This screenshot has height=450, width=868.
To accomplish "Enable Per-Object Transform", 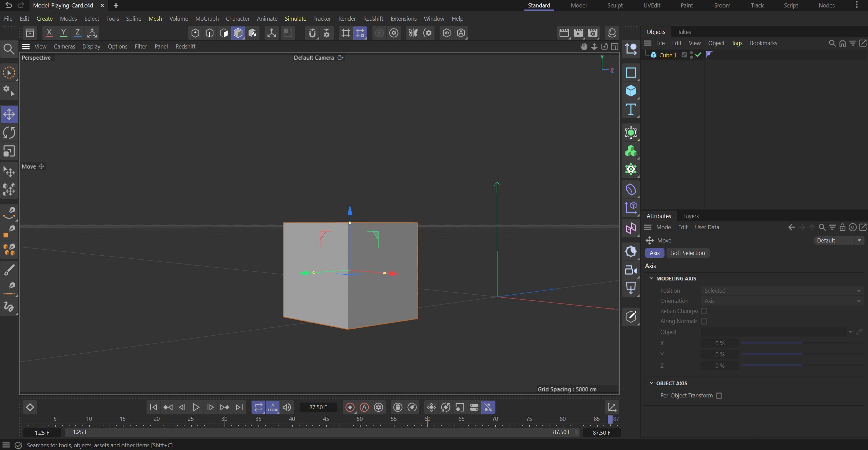I will 719,395.
